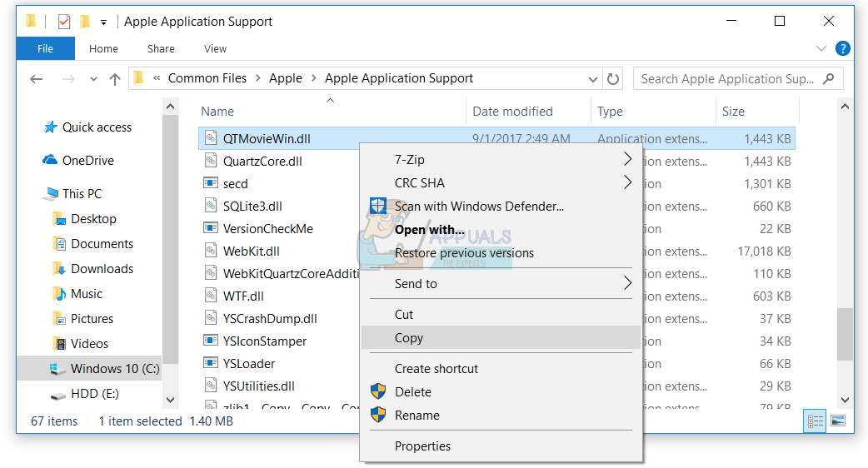Expand the 7-Zip submenu arrow

pyautogui.click(x=628, y=159)
